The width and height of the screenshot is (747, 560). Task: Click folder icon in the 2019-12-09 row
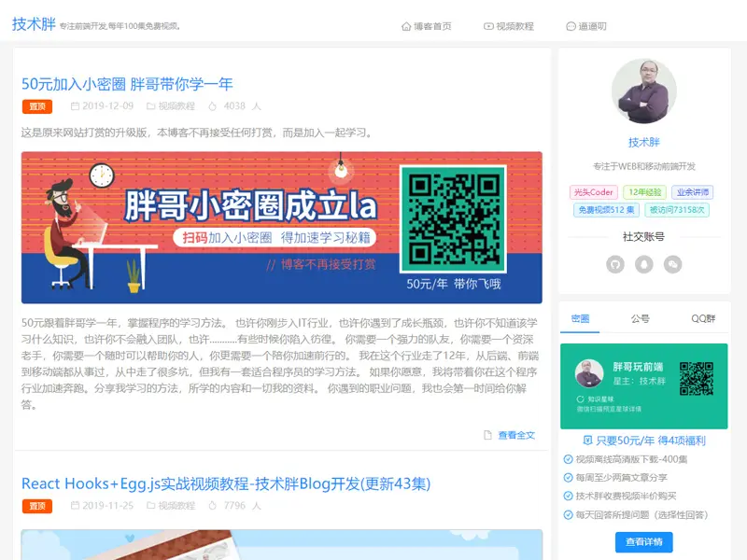point(151,106)
